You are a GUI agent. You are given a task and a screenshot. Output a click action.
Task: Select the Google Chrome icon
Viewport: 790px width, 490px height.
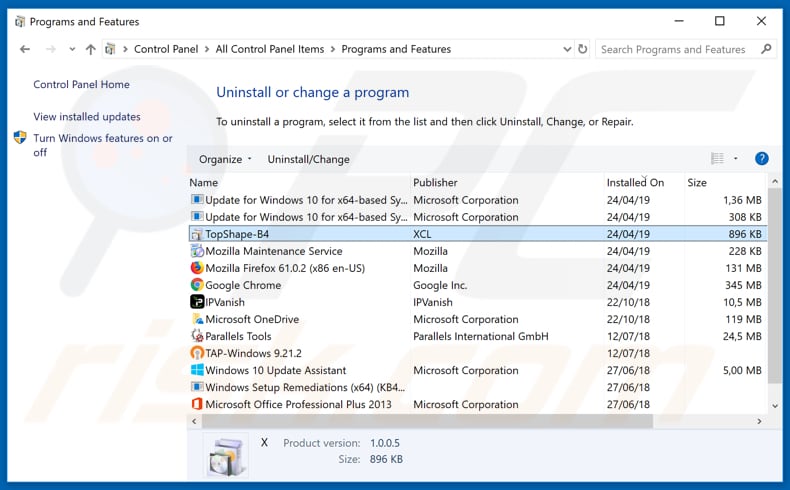(196, 285)
